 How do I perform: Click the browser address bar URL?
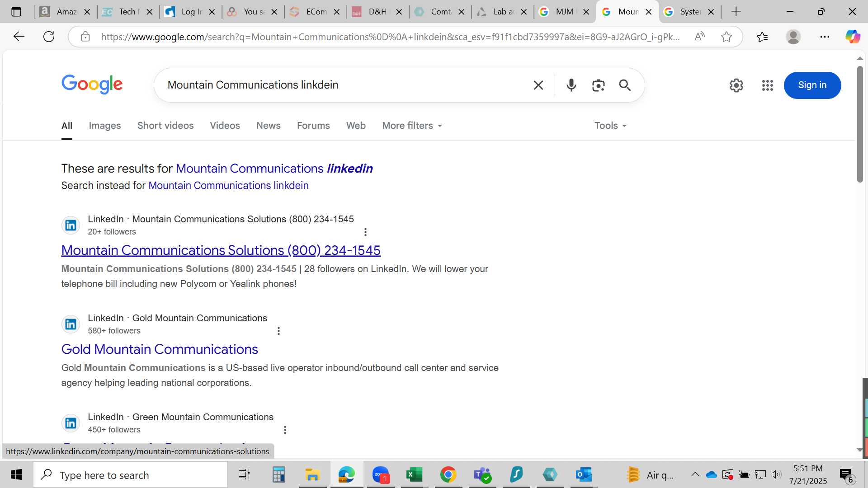[390, 37]
